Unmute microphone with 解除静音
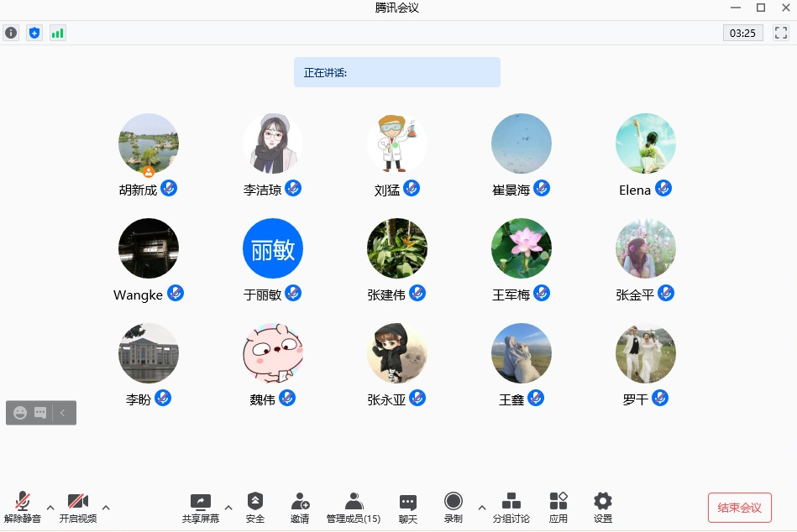Viewport: 797px width, 532px height. point(23,508)
